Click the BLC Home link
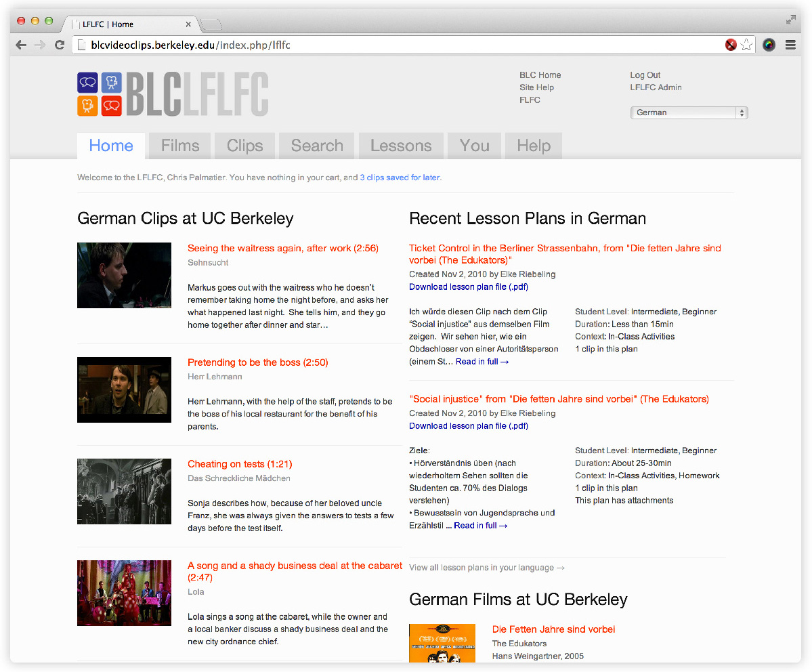The height and width of the screenshot is (672, 812). 540,75
